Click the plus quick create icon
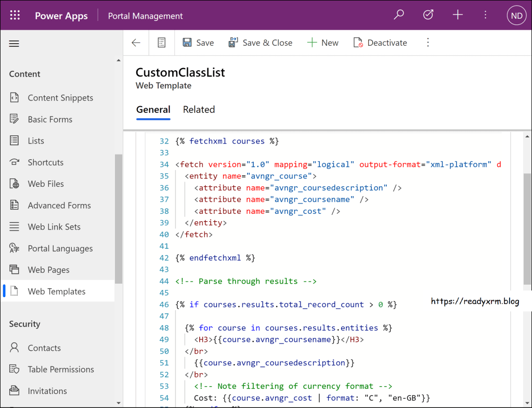 pos(458,15)
